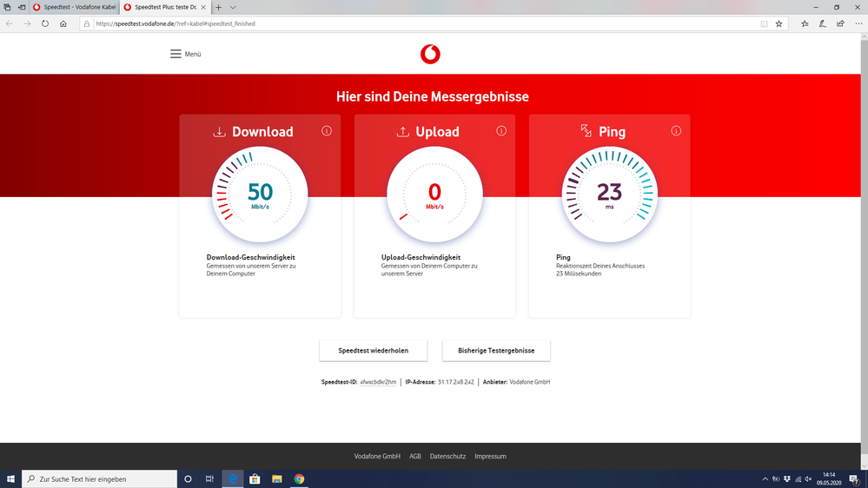Open the AGB footer link

coord(415,457)
